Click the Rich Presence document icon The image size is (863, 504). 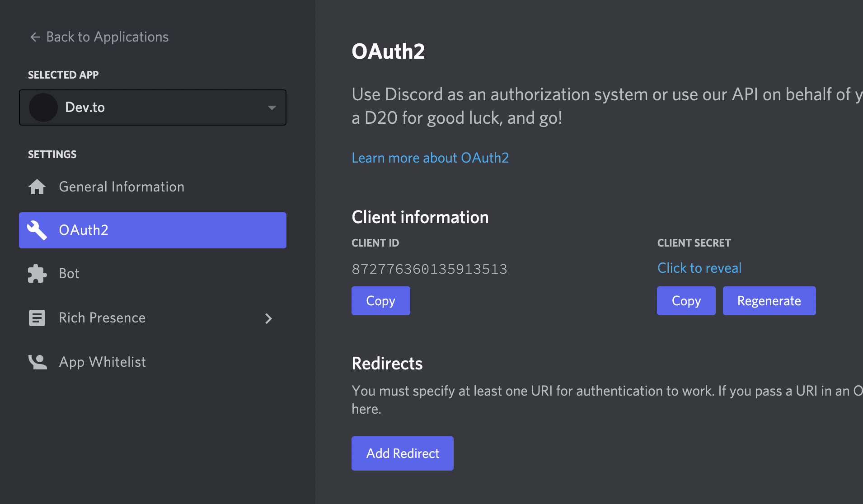[37, 318]
